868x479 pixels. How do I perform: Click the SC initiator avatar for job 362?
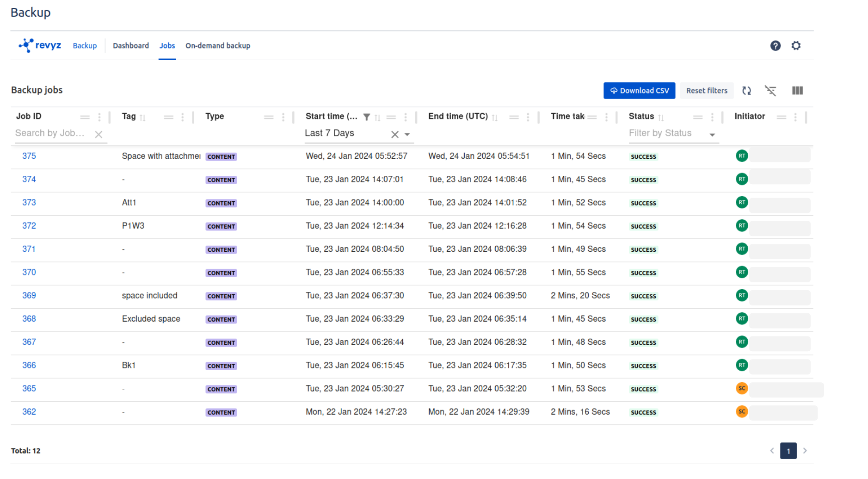tap(741, 411)
